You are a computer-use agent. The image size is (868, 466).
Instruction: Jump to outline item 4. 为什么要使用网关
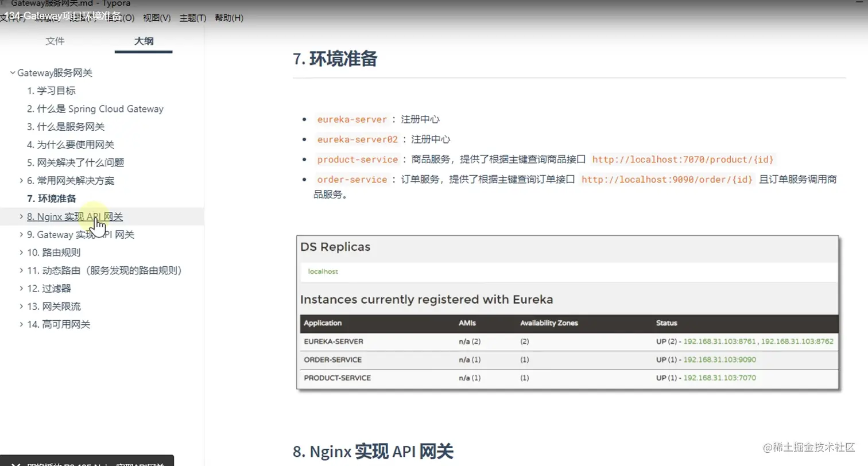[71, 145]
